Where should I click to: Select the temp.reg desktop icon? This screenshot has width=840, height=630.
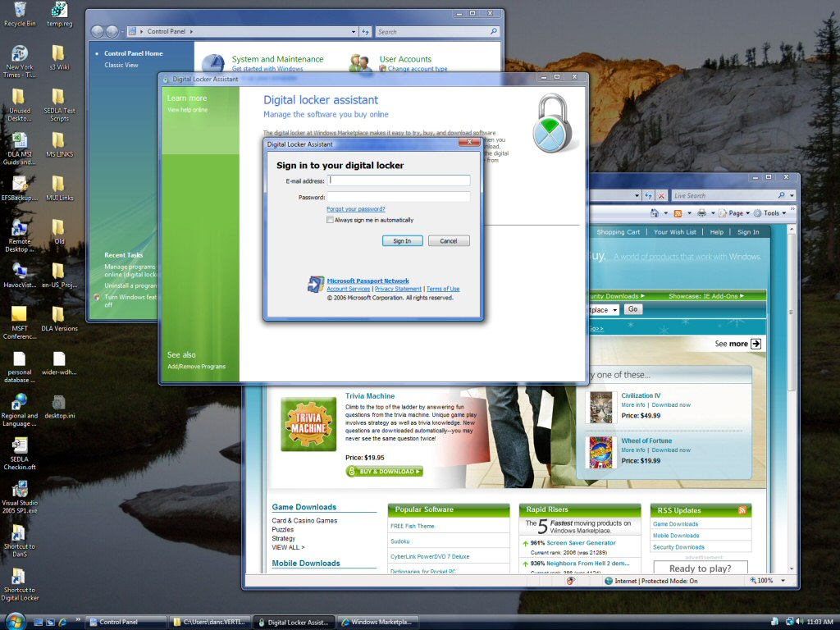(59, 15)
